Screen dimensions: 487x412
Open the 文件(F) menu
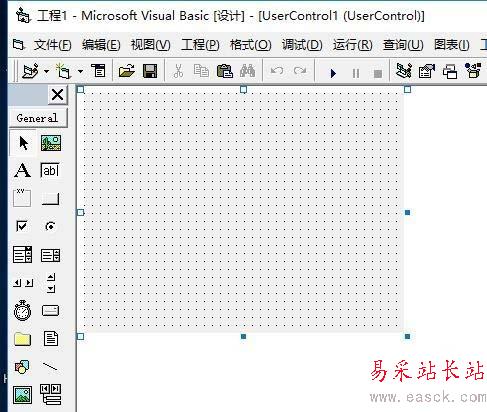[x=52, y=45]
